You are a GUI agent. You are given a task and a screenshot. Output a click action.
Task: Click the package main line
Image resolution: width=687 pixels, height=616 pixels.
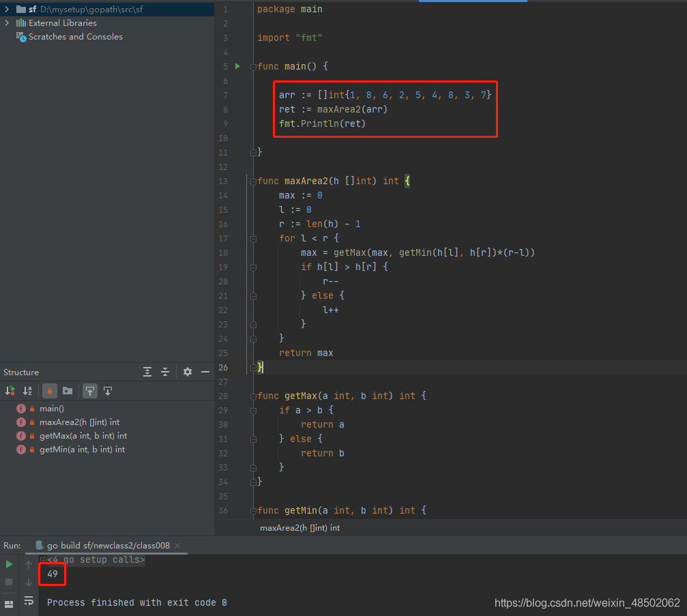(290, 9)
